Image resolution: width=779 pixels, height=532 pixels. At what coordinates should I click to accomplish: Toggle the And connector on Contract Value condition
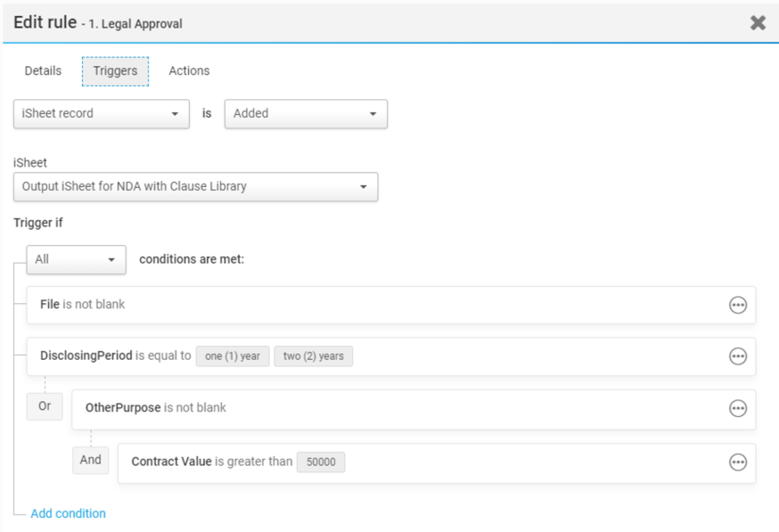(x=90, y=460)
